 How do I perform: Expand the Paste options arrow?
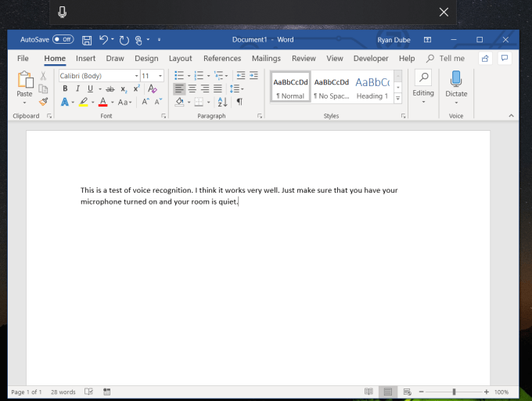[x=24, y=103]
